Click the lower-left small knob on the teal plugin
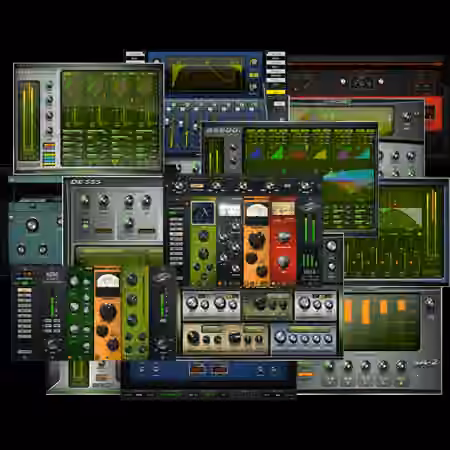This screenshot has width=450, height=450. click(x=21, y=249)
